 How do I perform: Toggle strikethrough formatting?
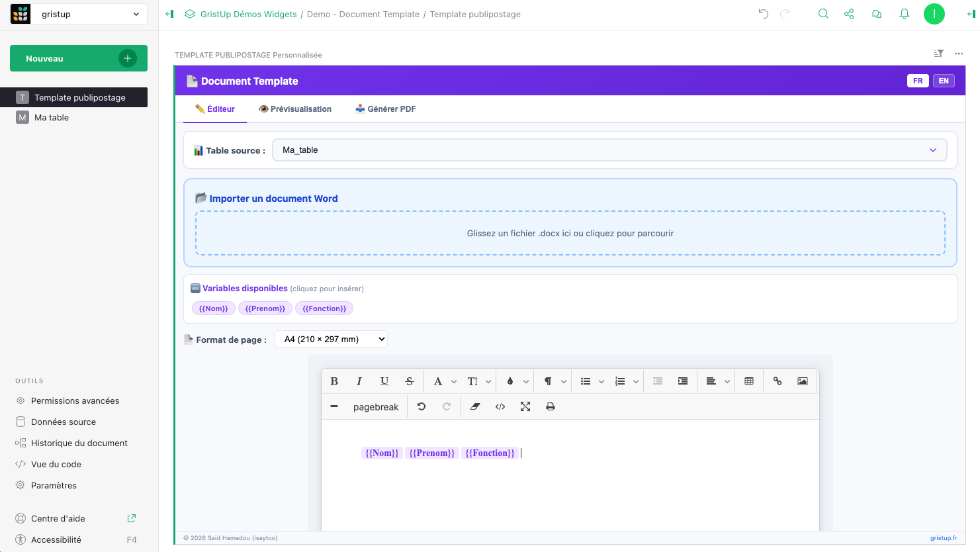tap(410, 381)
